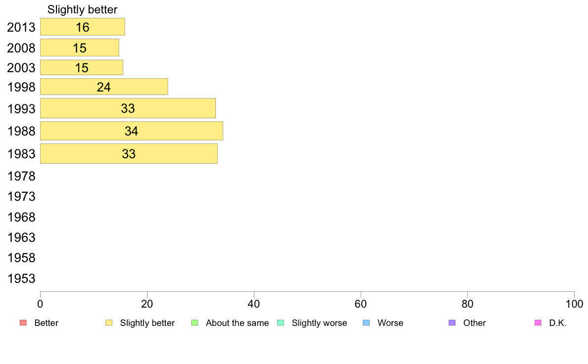
Task: Click the 1953 year label
Action: click(21, 278)
